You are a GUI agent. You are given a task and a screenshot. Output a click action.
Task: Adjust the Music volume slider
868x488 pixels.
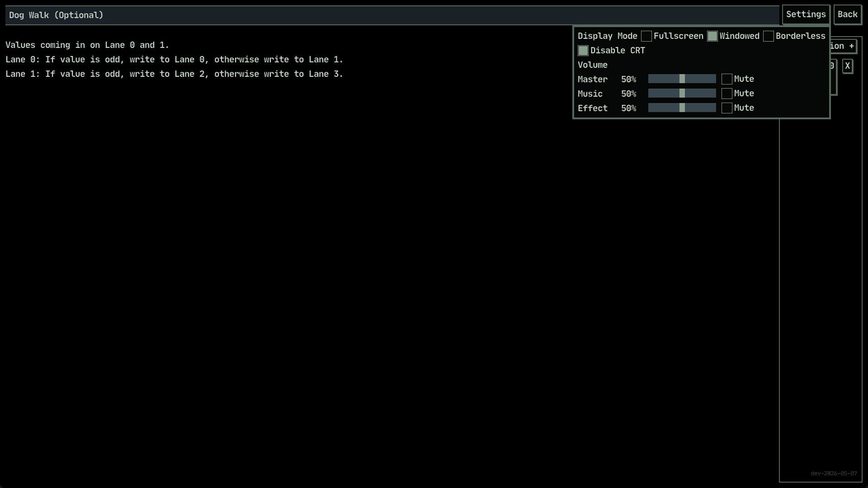click(682, 94)
